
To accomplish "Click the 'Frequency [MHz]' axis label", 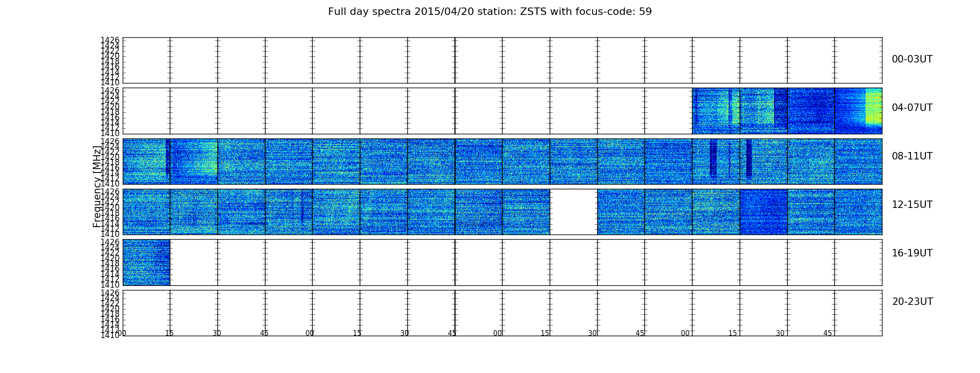I will [x=97, y=186].
